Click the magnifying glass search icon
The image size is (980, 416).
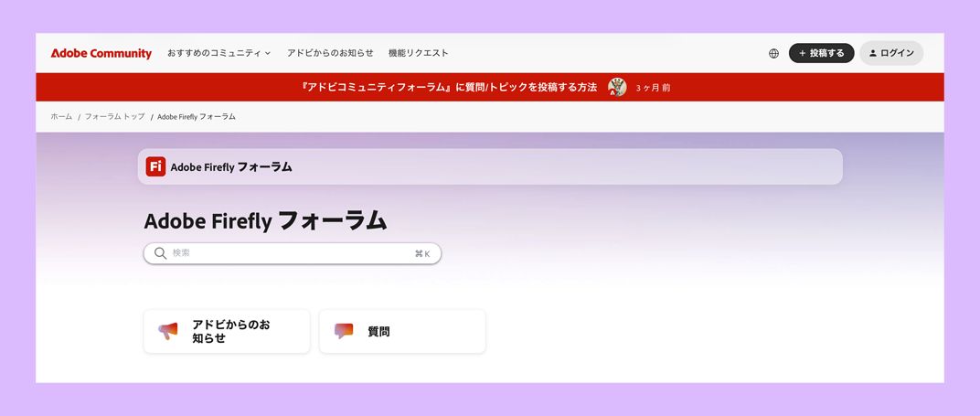tap(161, 253)
